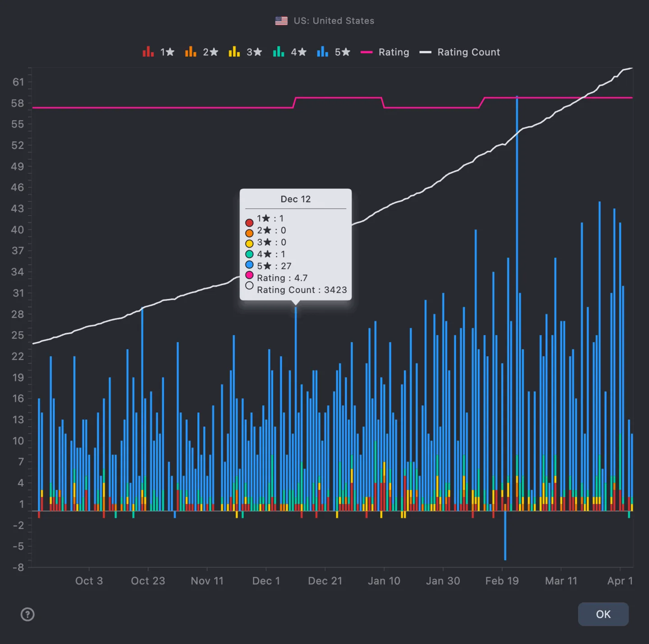This screenshot has height=644, width=649.
Task: Click the Oct 3 axis label
Action: pos(89,581)
